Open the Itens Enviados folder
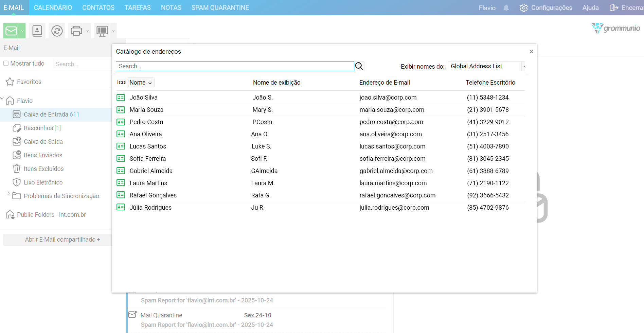This screenshot has height=333, width=644. [43, 155]
